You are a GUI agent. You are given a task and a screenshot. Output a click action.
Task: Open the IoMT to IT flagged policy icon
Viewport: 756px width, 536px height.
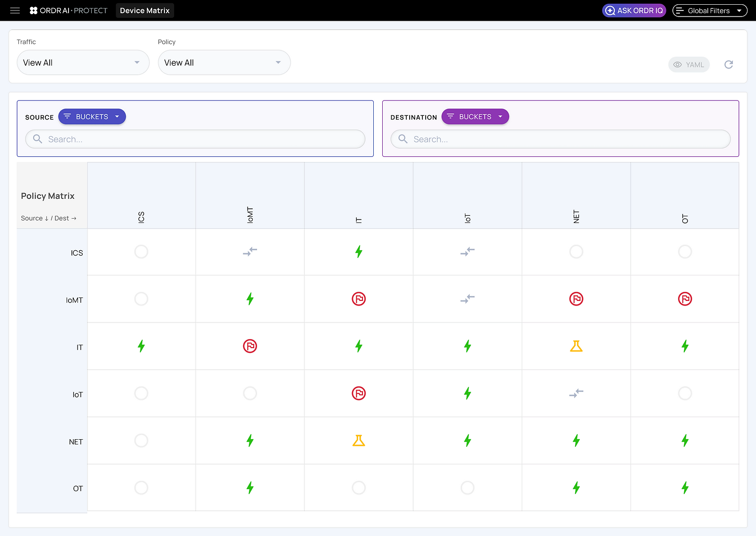(x=359, y=299)
